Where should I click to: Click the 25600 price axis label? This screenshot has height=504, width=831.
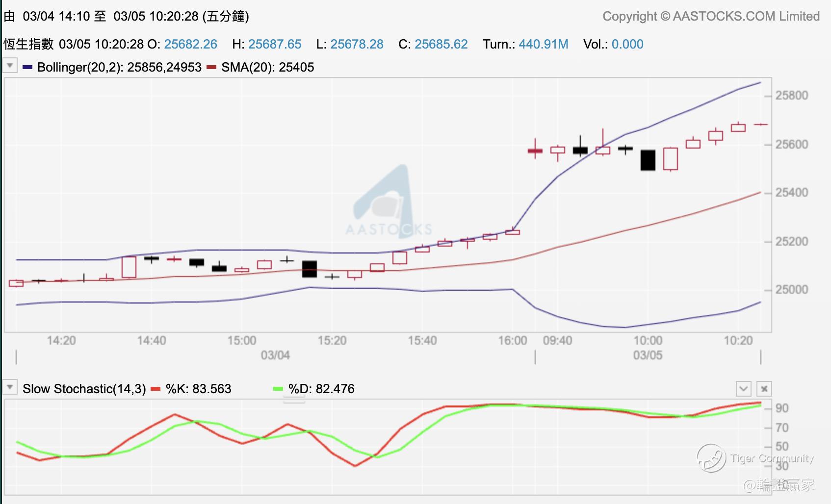(x=791, y=144)
